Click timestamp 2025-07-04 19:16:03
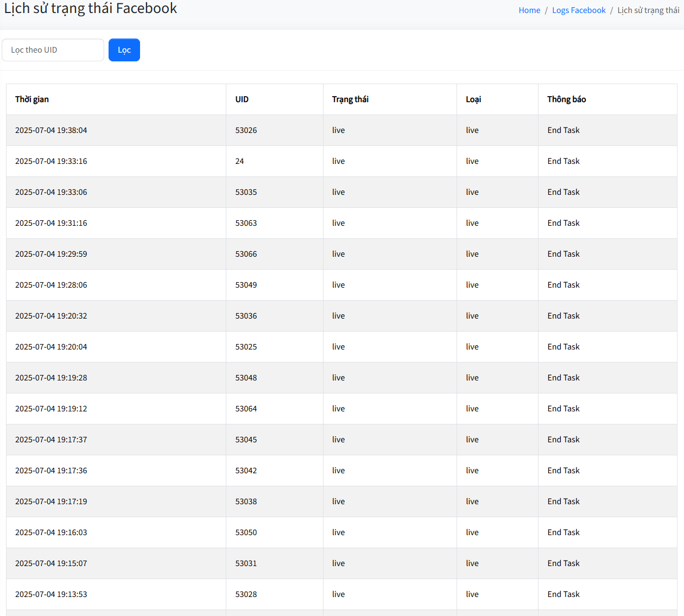The width and height of the screenshot is (684, 616). [x=51, y=532]
